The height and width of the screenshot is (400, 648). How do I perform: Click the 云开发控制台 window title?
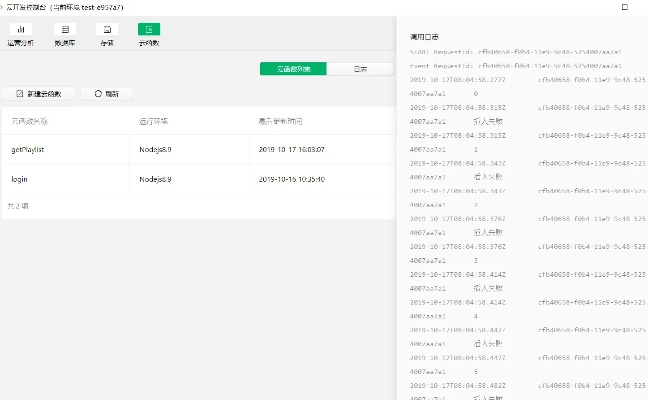[x=64, y=7]
